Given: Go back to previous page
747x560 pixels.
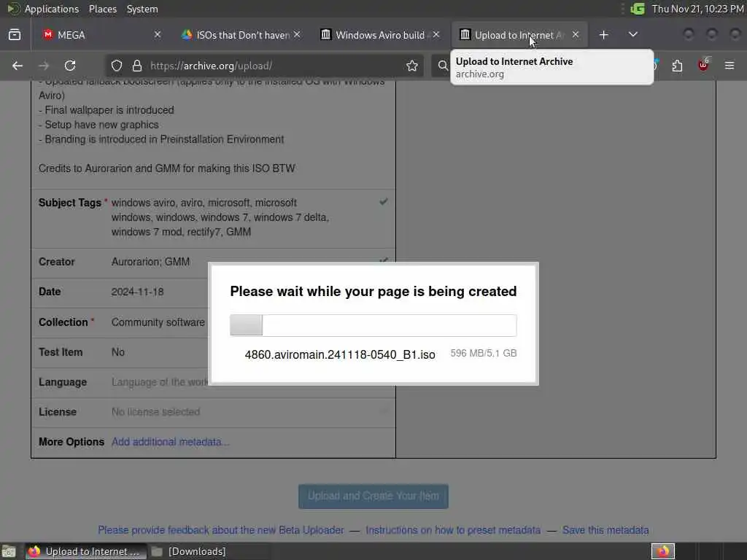Looking at the screenshot, I should coord(18,66).
